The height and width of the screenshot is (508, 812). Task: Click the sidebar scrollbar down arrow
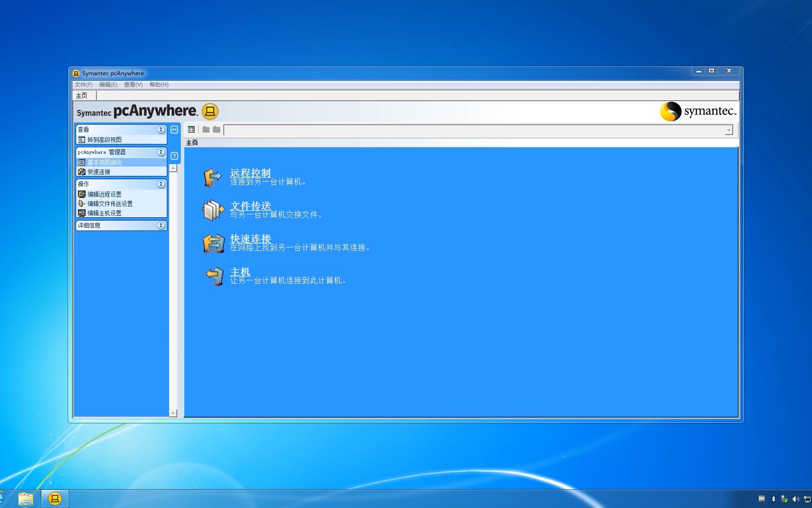173,413
